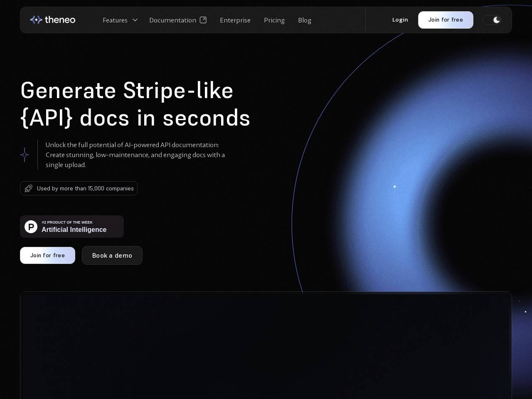The width and height of the screenshot is (532, 399).
Task: Go to the Enterprise page
Action: pos(235,20)
